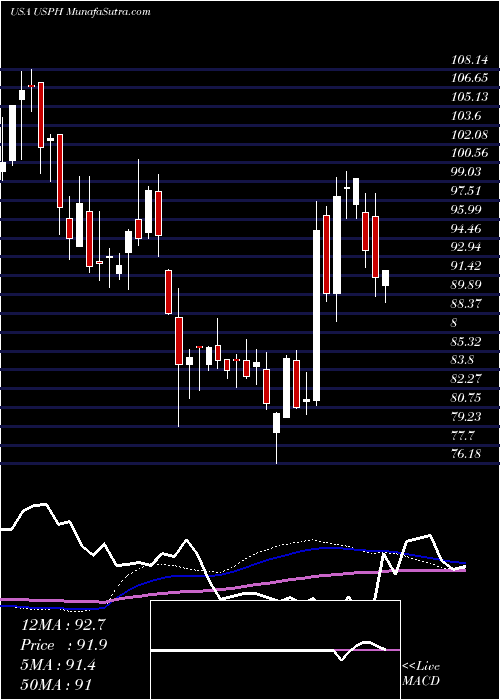The width and height of the screenshot is (500, 700).
Task: Click the 88.37 price axis label
Action: point(467,304)
